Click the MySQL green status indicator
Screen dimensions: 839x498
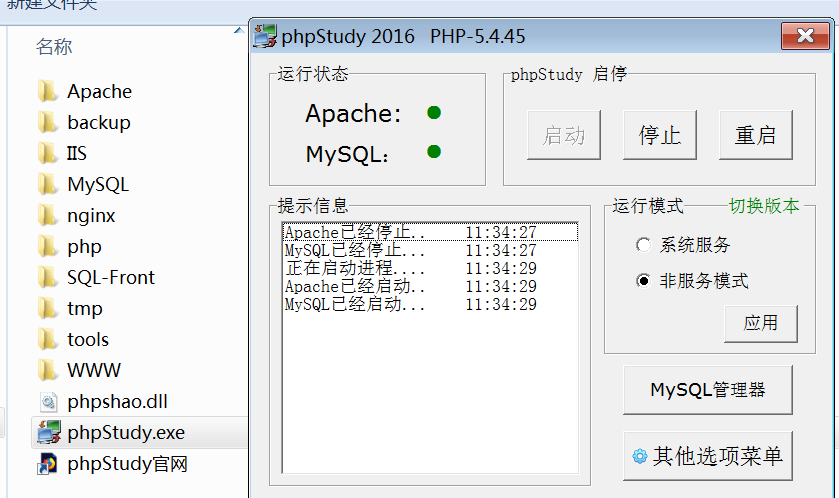434,152
